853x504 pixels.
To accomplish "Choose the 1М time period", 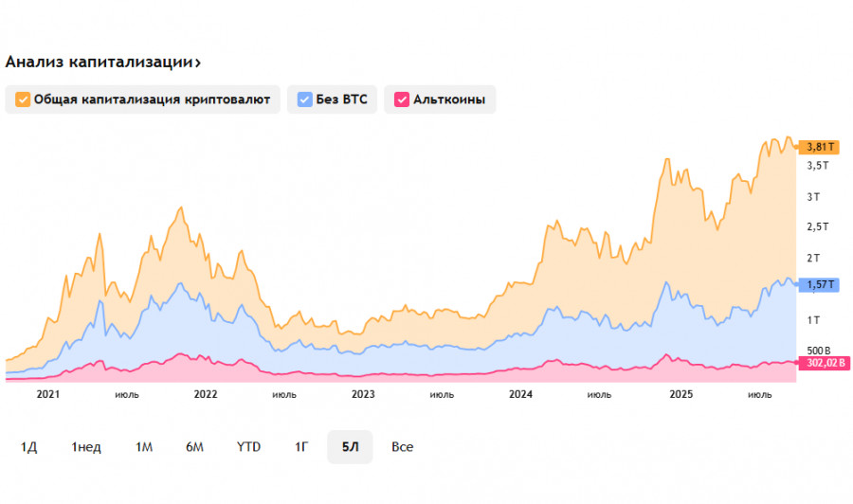I will pyautogui.click(x=144, y=447).
